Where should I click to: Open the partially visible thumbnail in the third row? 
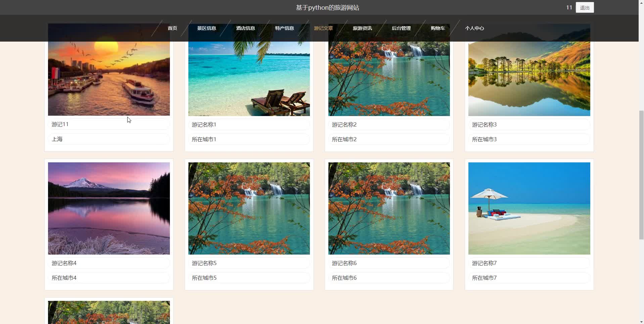coord(109,312)
